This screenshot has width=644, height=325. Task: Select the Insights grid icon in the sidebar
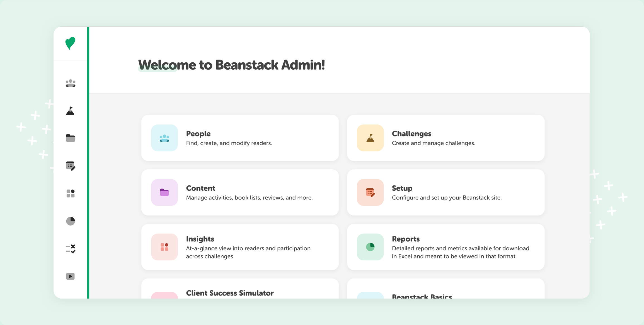(70, 193)
